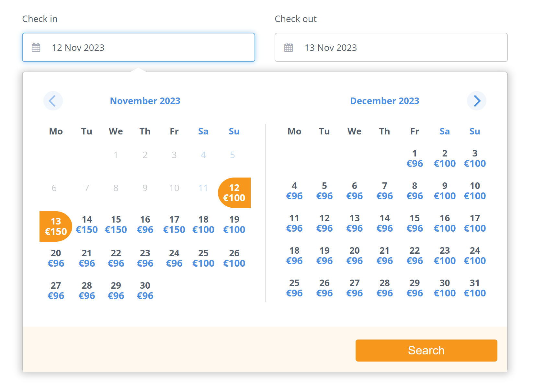Pick December 13 at €96
Viewport: 534px width, 392px height.
click(x=354, y=223)
